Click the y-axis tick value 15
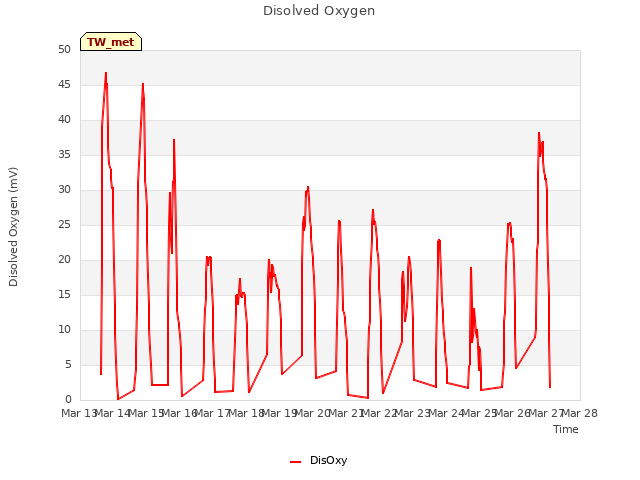This screenshot has height=480, width=640. (x=64, y=294)
